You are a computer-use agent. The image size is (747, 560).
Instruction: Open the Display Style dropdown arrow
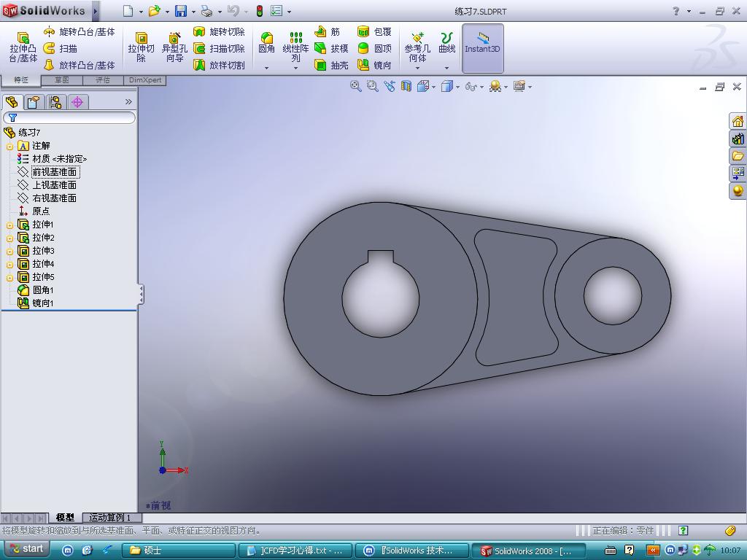[458, 87]
